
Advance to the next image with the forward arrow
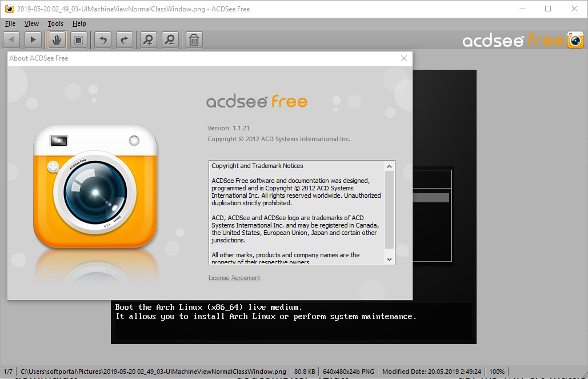(33, 40)
